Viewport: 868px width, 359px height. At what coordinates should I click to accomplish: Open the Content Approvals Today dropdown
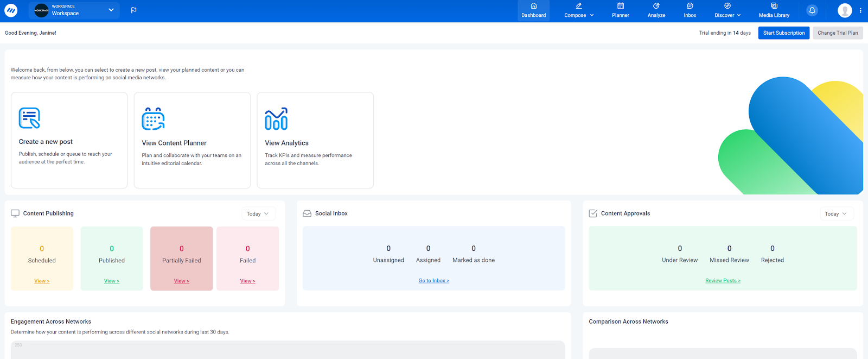(x=837, y=214)
